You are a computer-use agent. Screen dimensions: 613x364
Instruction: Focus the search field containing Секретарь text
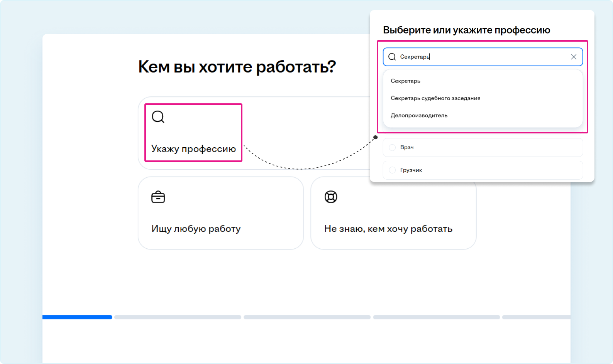483,57
